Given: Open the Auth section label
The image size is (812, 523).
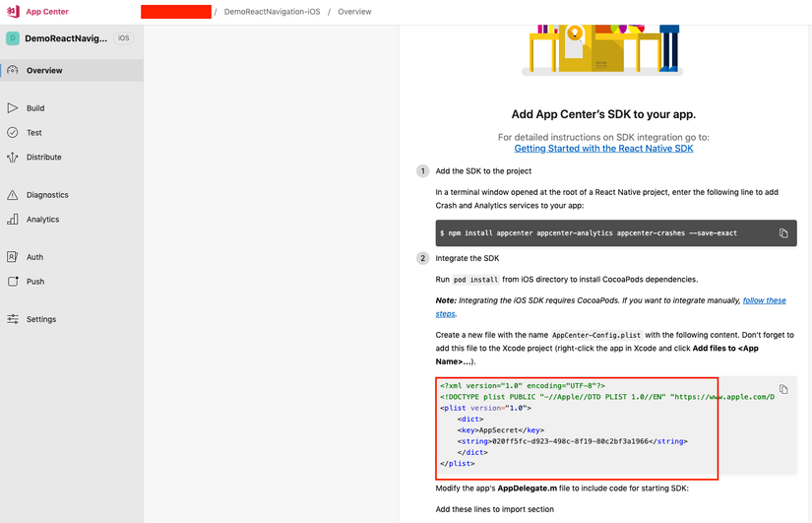Looking at the screenshot, I should pyautogui.click(x=34, y=257).
